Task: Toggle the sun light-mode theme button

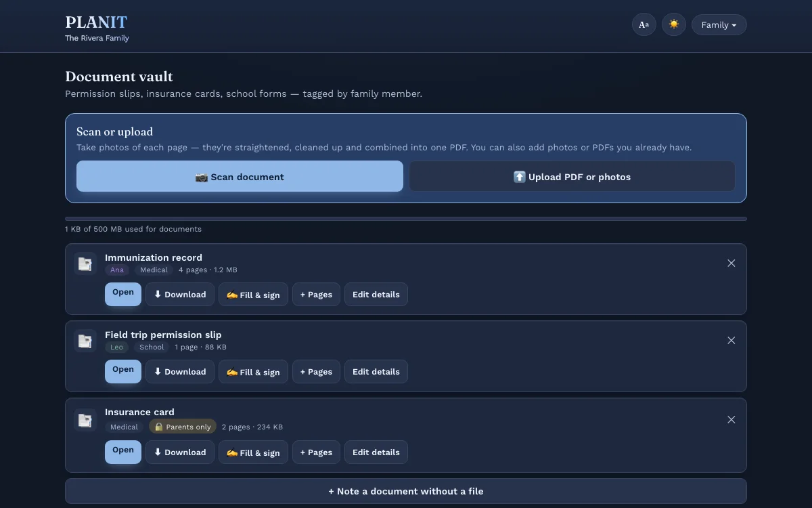Action: click(x=673, y=25)
